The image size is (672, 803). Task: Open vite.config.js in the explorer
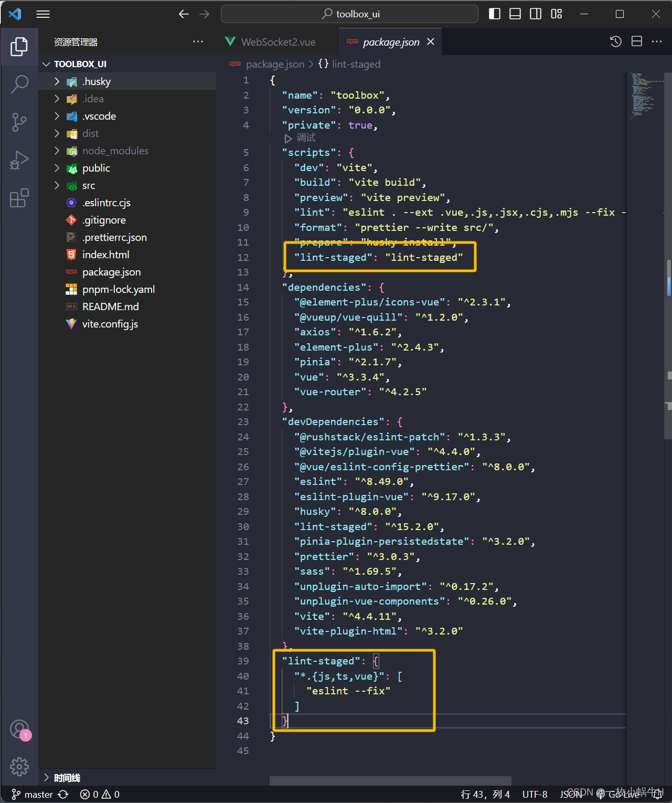110,324
